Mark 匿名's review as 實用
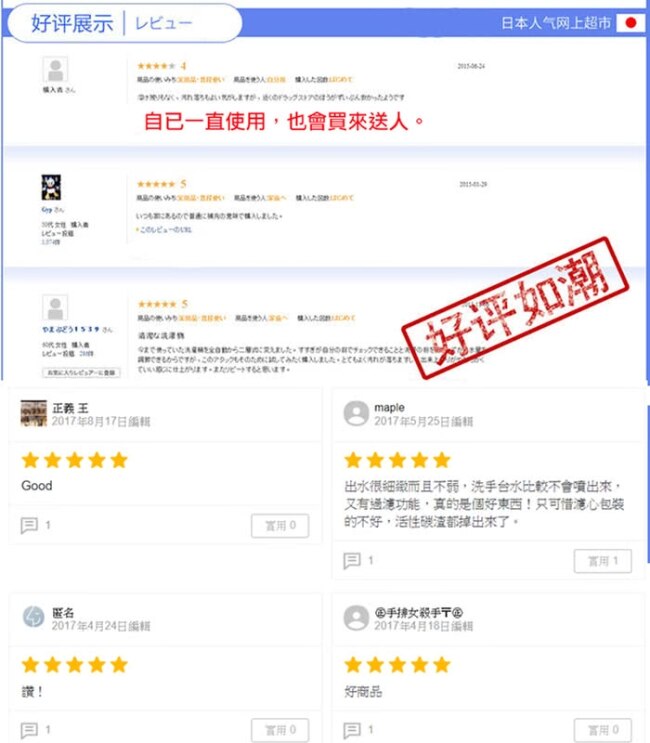The height and width of the screenshot is (743, 650). coord(280,730)
